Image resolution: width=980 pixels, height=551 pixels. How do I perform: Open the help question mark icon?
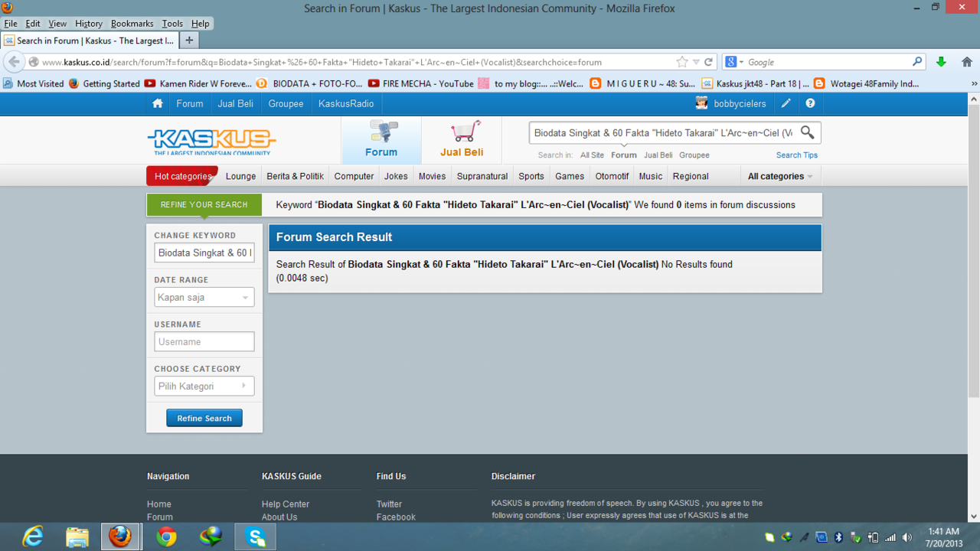pyautogui.click(x=810, y=103)
